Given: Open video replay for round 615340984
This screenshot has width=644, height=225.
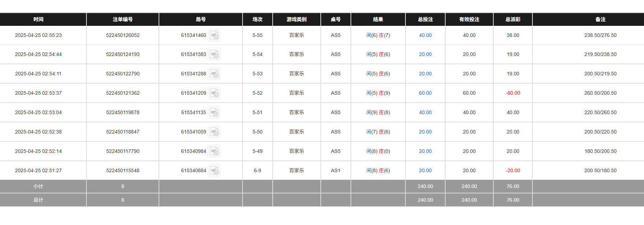Looking at the screenshot, I should (x=215, y=151).
